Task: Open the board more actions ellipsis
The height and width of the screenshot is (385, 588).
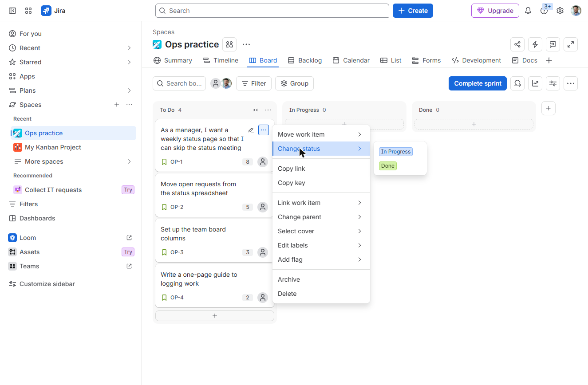Action: [x=571, y=83]
